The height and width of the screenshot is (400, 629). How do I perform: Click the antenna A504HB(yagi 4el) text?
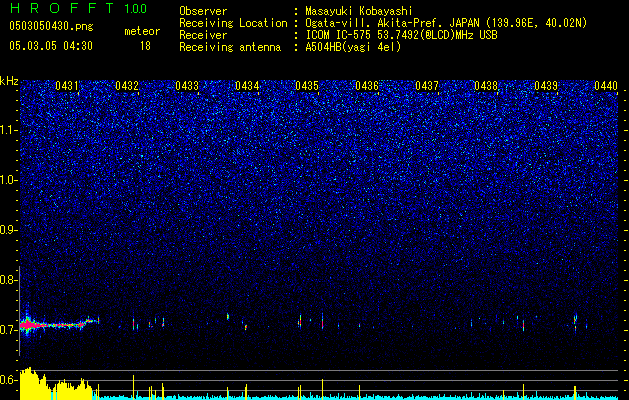[353, 47]
